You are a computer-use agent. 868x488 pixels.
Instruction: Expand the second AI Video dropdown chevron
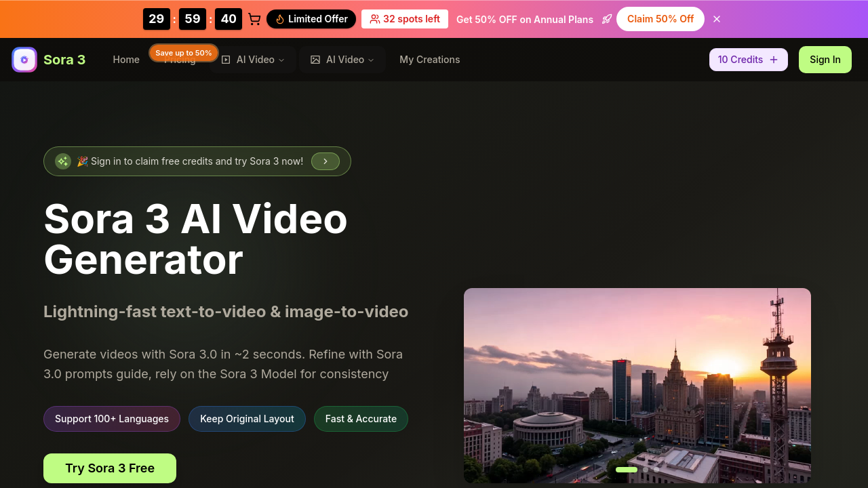point(371,60)
